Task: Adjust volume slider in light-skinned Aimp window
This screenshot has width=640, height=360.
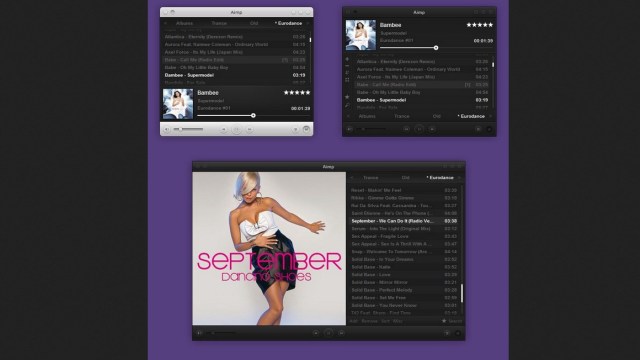Action: point(189,129)
